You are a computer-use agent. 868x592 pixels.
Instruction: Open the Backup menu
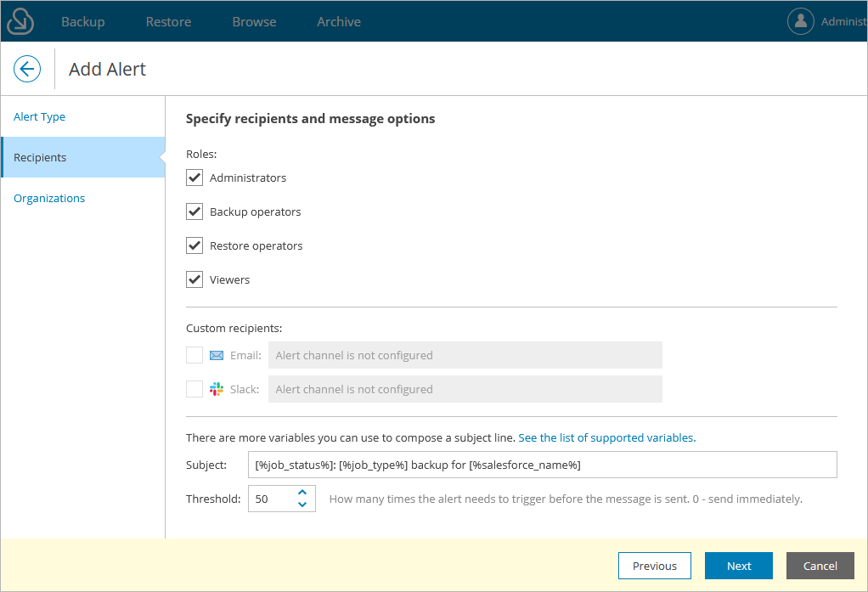point(82,21)
